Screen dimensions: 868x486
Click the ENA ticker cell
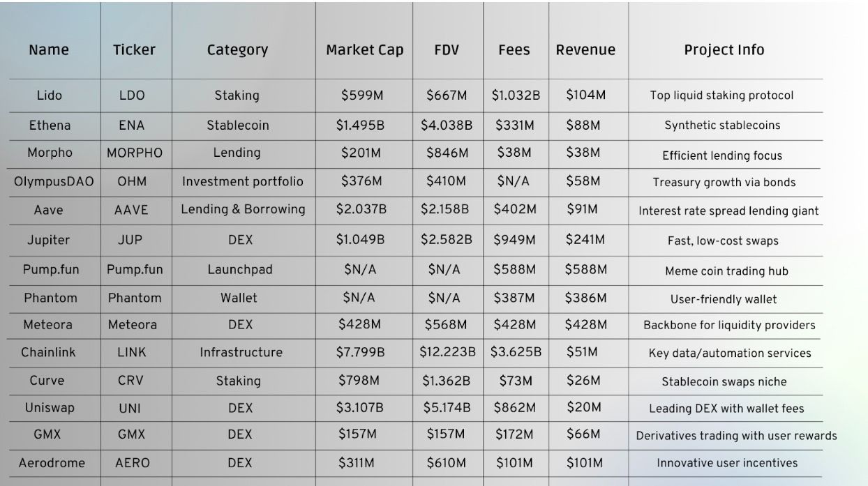(132, 126)
